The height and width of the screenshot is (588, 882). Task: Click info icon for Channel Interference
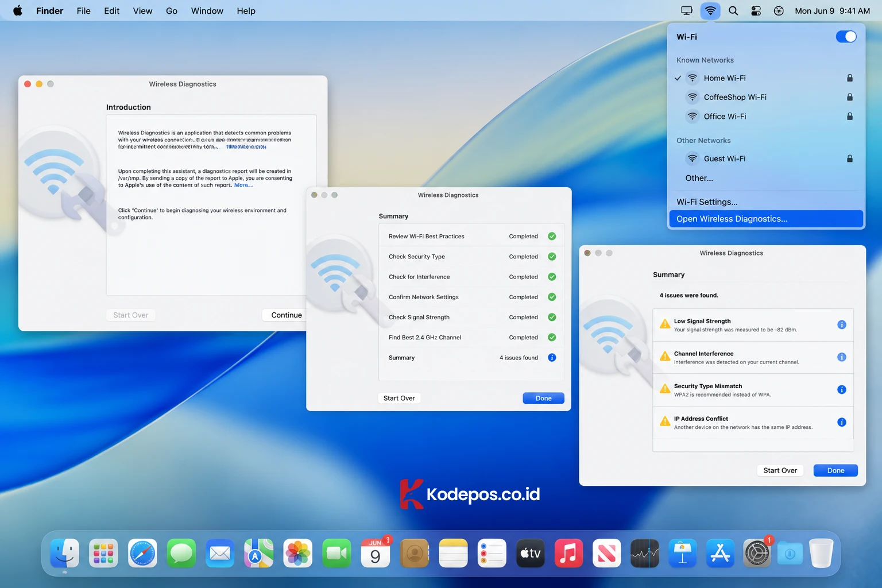[x=842, y=357]
